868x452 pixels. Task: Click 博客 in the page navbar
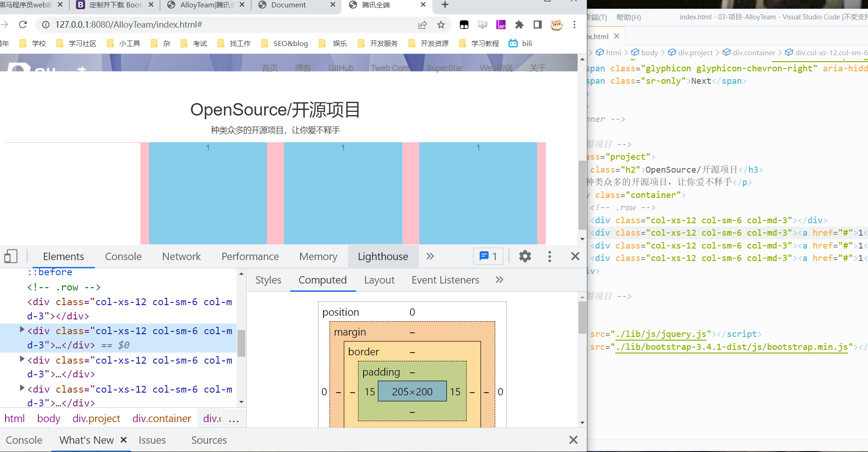[x=303, y=68]
